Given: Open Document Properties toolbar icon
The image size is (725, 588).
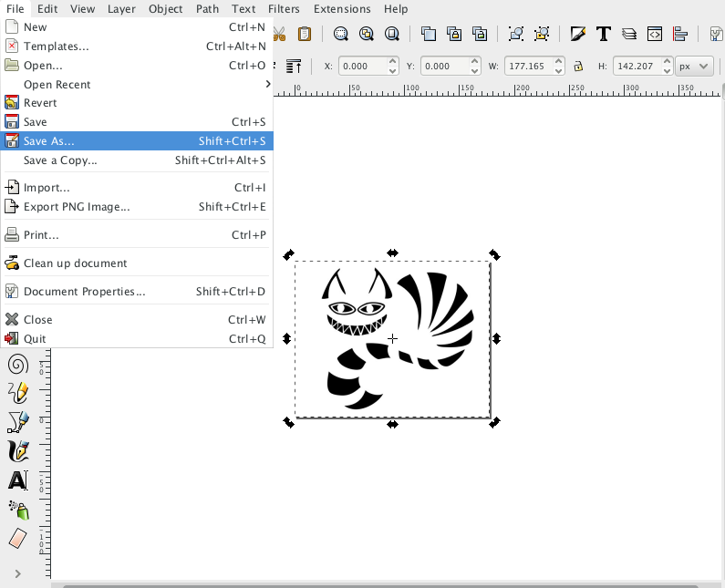Looking at the screenshot, I should pos(716,34).
